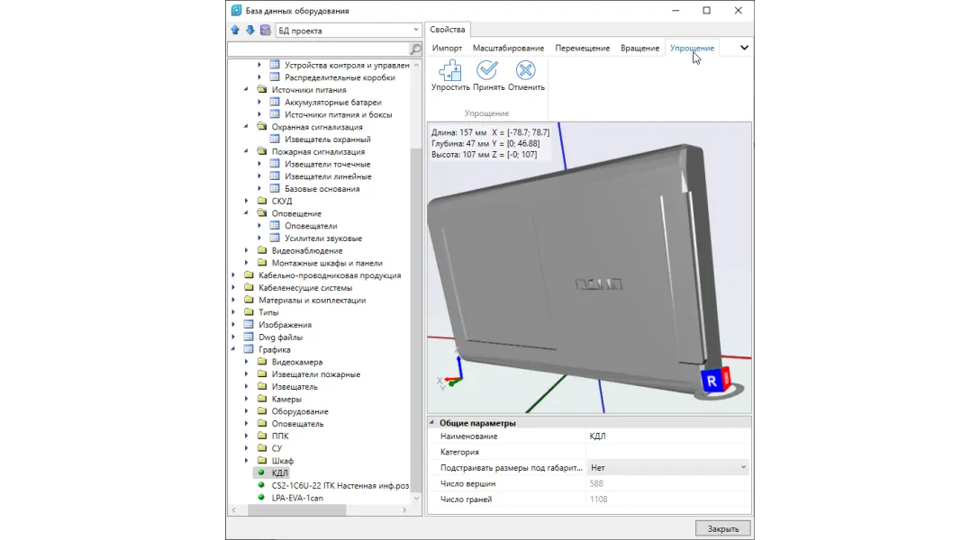Image resolution: width=980 pixels, height=540 pixels.
Task: Click the Отменить (Cancel) icon
Action: click(x=526, y=70)
